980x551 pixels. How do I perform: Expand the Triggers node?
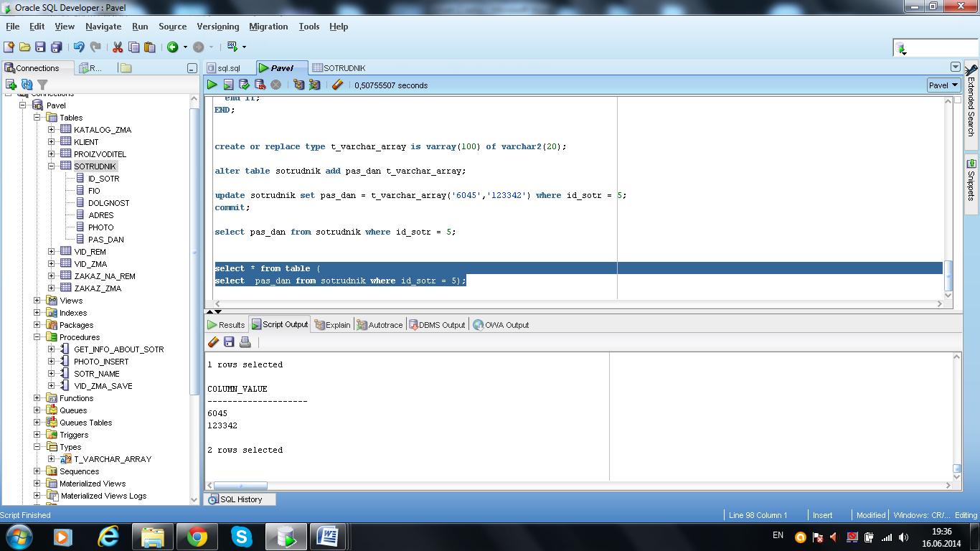click(x=37, y=435)
